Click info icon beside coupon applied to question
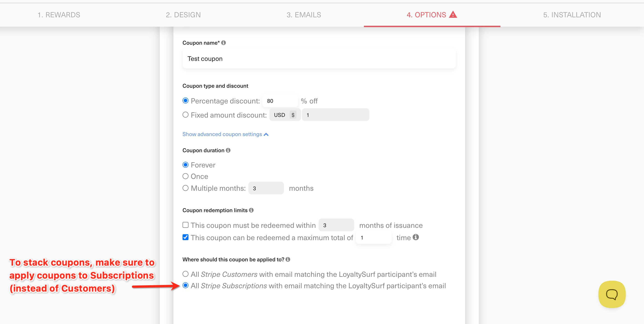 288,260
